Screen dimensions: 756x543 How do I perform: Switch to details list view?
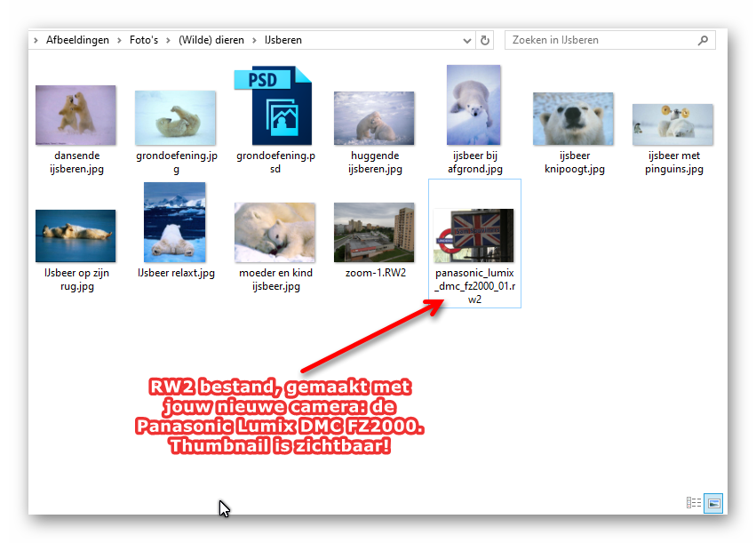click(694, 503)
